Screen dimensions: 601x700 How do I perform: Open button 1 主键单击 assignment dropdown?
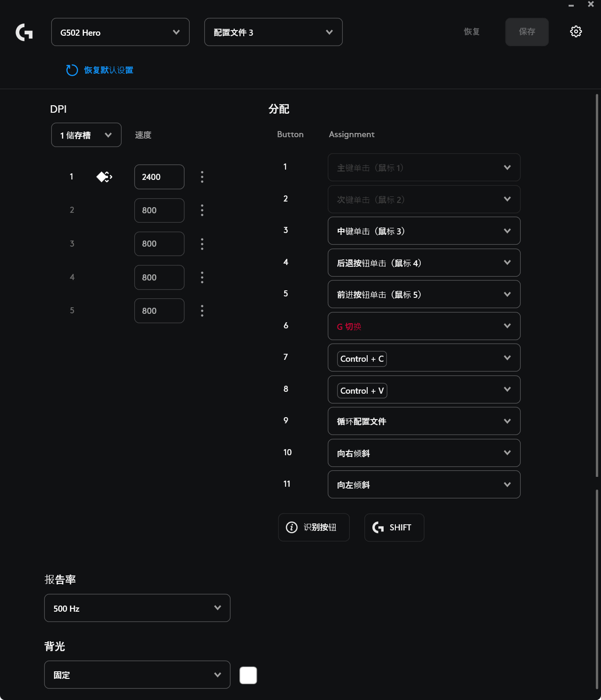tap(424, 167)
